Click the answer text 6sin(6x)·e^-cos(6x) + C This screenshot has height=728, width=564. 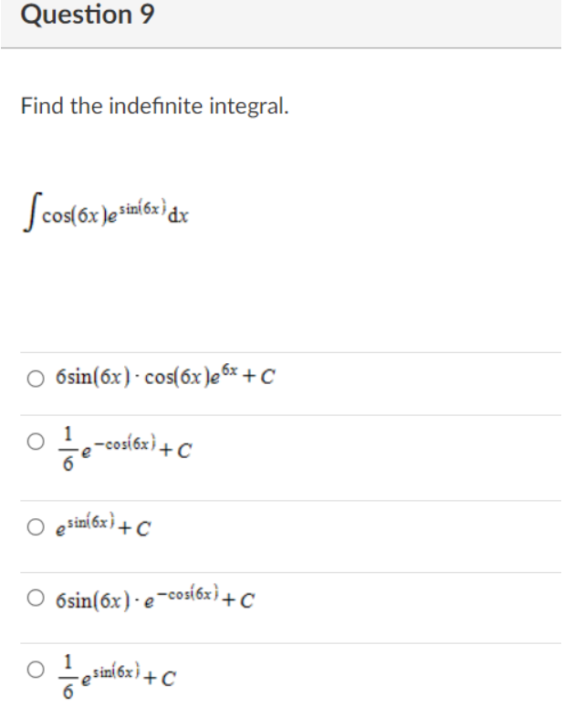[x=155, y=598]
